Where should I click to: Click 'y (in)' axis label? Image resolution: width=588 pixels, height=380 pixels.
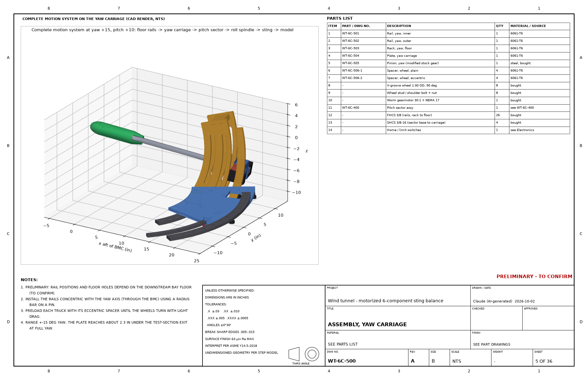click(256, 238)
